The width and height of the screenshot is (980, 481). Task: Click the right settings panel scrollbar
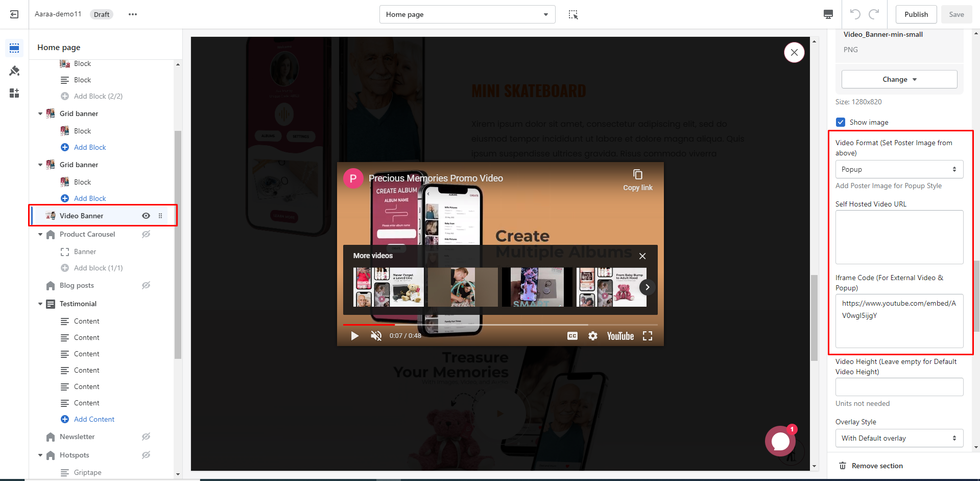976,296
